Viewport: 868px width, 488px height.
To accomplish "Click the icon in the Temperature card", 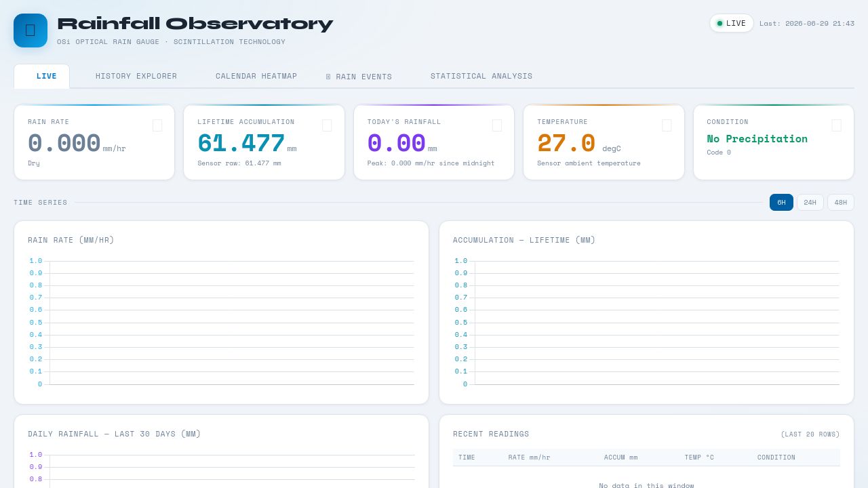I will coord(667,125).
